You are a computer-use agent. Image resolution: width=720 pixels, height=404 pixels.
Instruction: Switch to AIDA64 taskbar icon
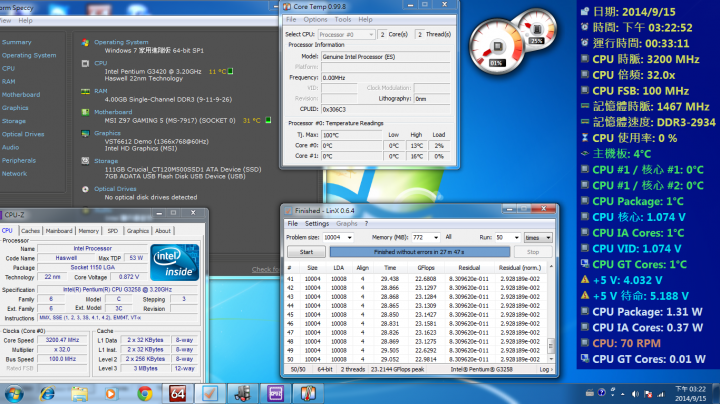[x=177, y=393]
